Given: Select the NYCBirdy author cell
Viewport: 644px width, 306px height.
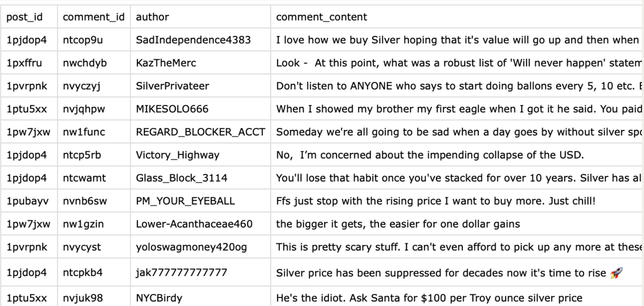Looking at the screenshot, I should pyautogui.click(x=159, y=298).
